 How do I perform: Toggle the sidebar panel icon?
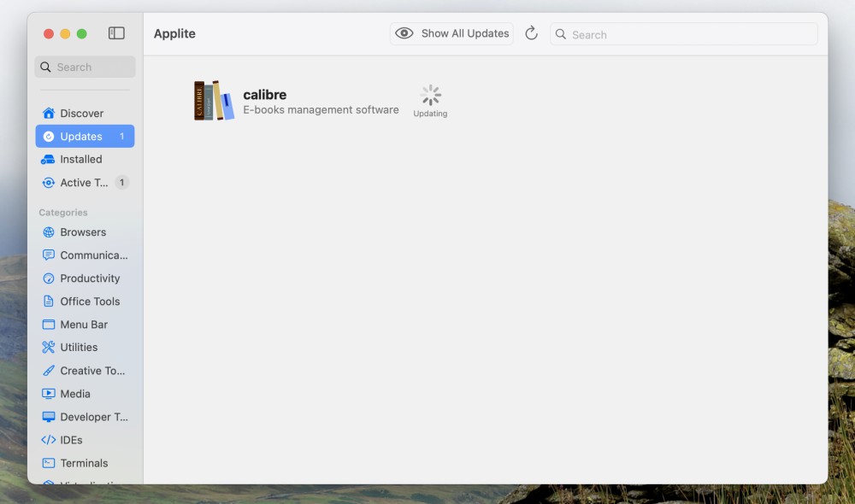coord(116,33)
